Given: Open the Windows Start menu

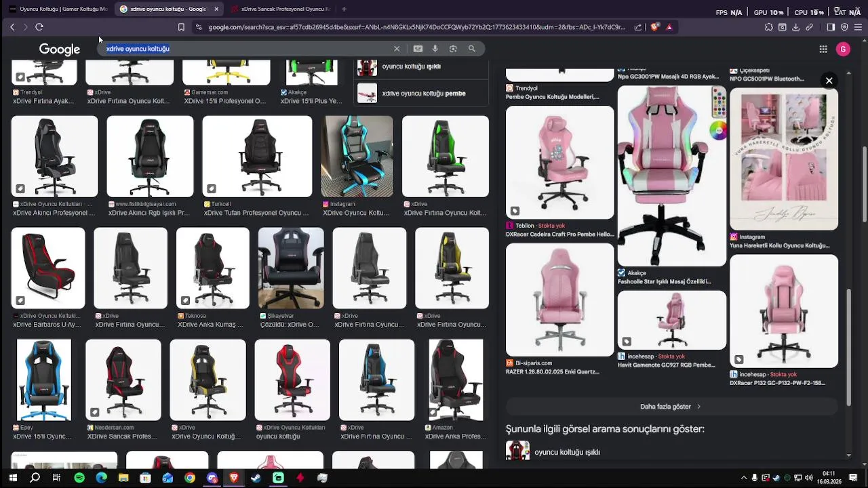Looking at the screenshot, I should point(12,478).
